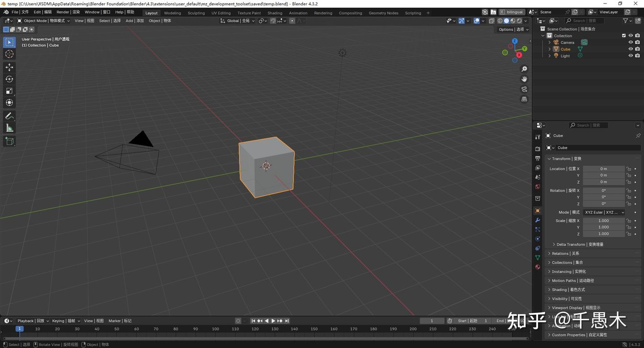Image resolution: width=644 pixels, height=348 pixels.
Task: Choose the Add Cube tool
Action: [x=9, y=141]
